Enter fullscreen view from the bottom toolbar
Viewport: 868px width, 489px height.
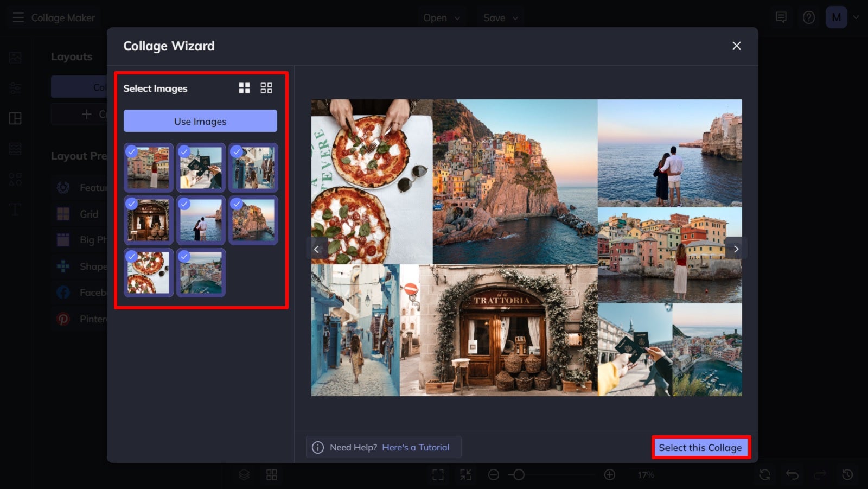438,474
